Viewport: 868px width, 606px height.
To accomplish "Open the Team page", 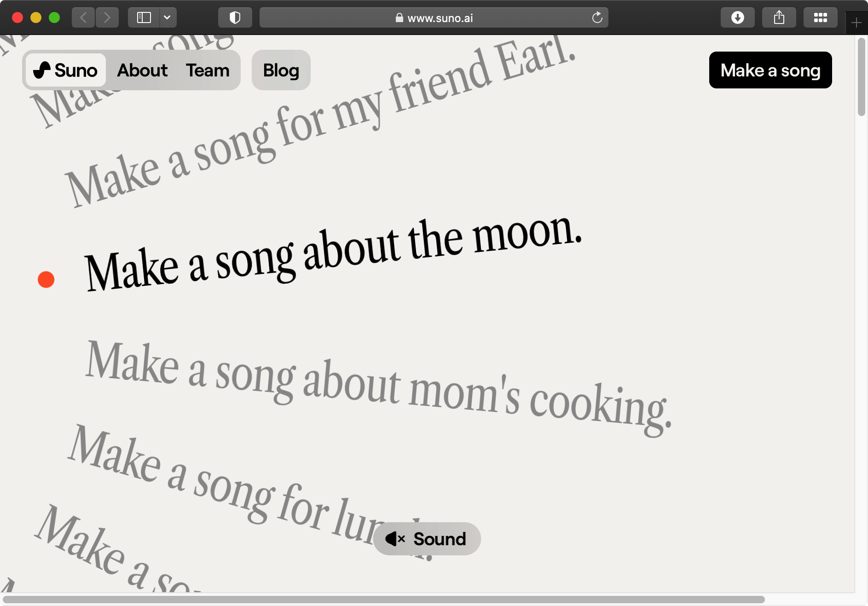I will [208, 70].
